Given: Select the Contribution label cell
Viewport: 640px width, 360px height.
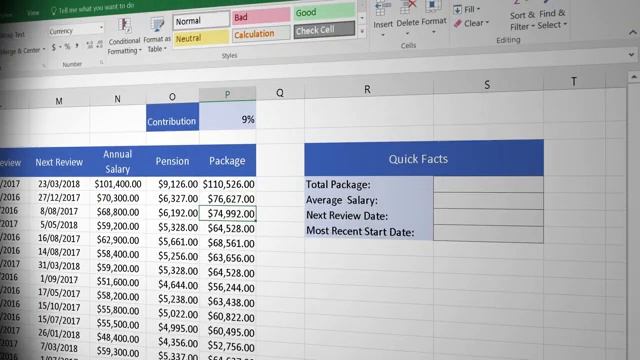Looking at the screenshot, I should [172, 118].
